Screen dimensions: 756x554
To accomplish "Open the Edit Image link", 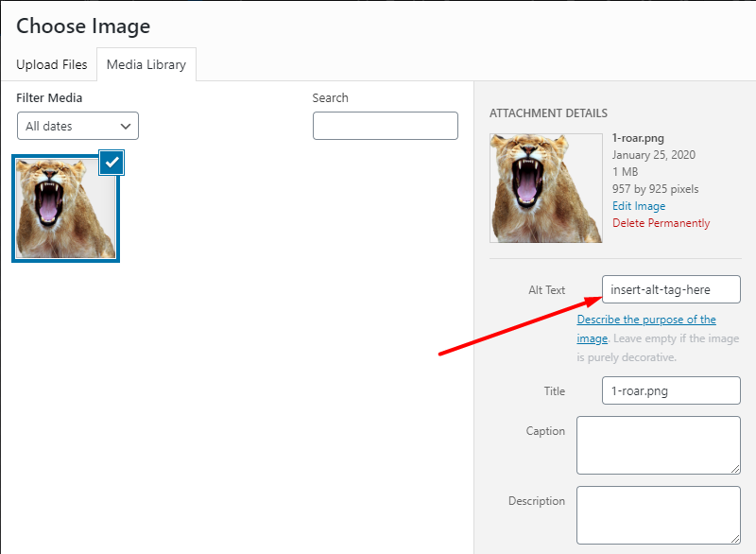I will 639,206.
